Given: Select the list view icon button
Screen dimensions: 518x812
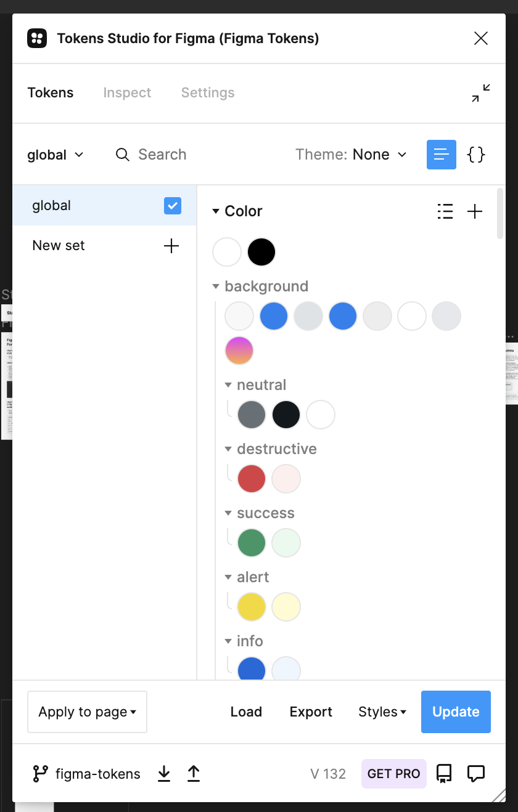Looking at the screenshot, I should click(x=442, y=155).
